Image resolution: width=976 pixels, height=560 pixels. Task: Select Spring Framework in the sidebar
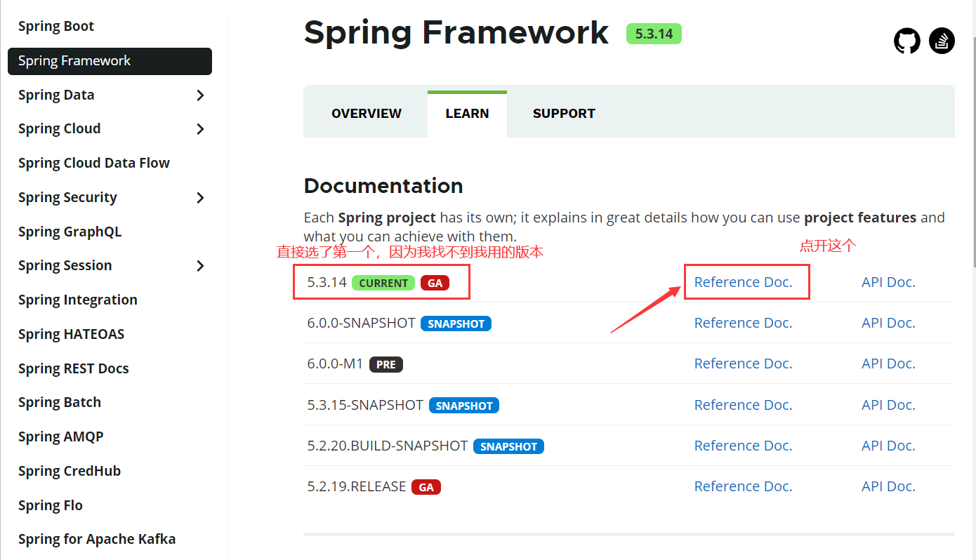pyautogui.click(x=110, y=61)
